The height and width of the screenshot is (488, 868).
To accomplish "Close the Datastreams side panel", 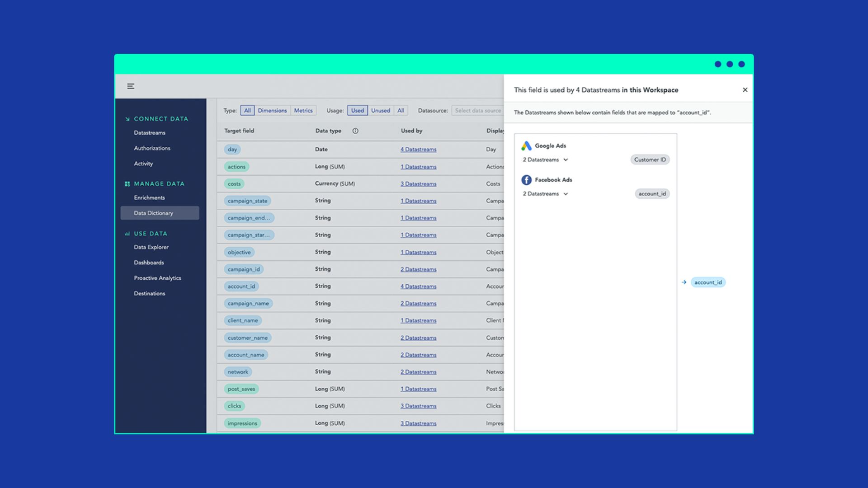I will point(745,89).
